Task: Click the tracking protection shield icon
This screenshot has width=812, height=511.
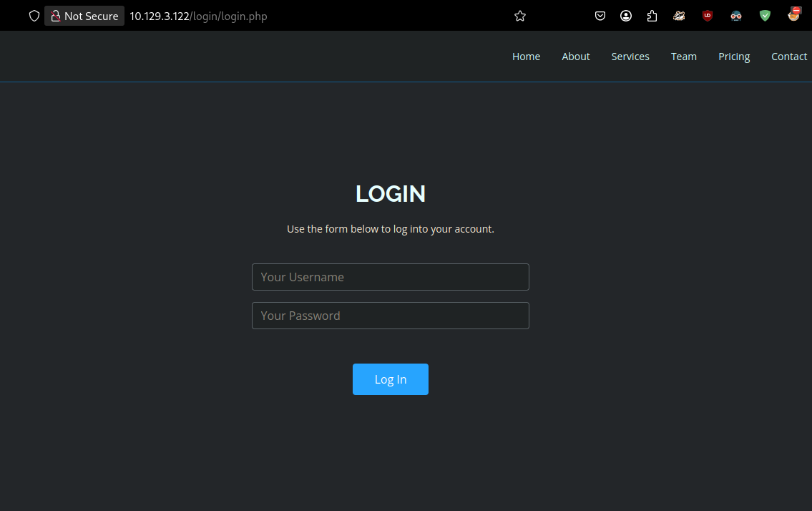Action: pos(34,16)
